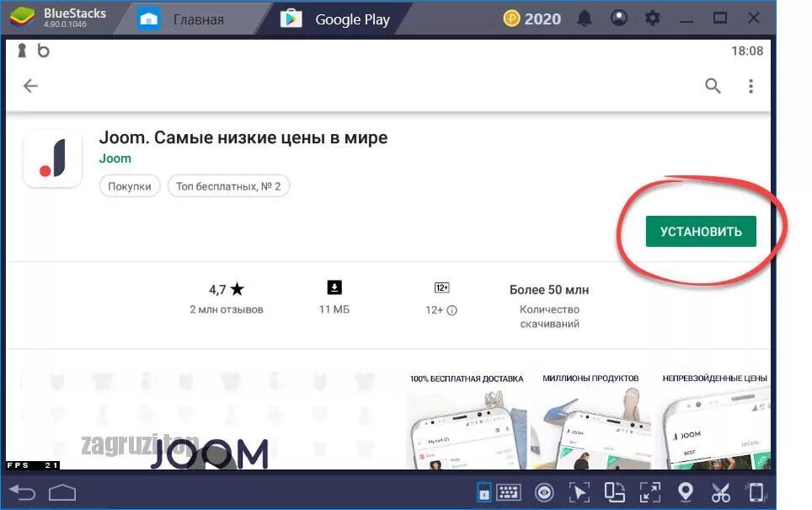Open the three-dot overflow menu

[751, 85]
